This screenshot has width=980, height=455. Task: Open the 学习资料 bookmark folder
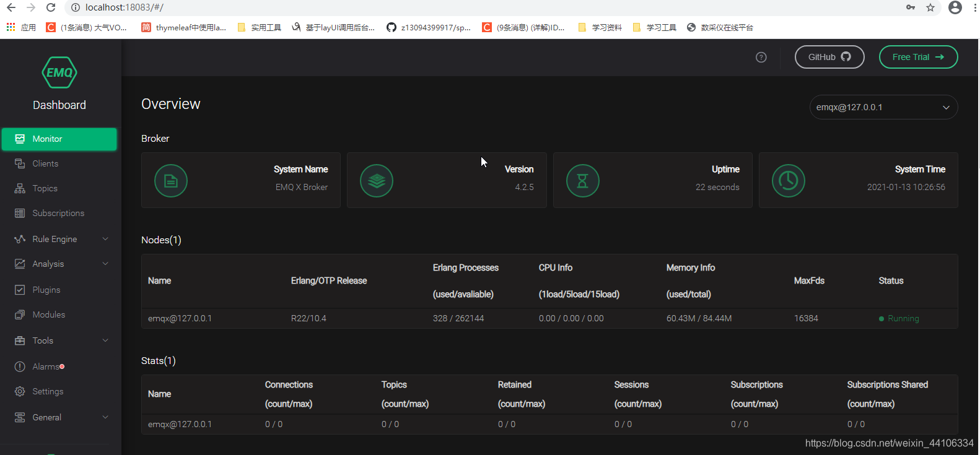coord(600,27)
